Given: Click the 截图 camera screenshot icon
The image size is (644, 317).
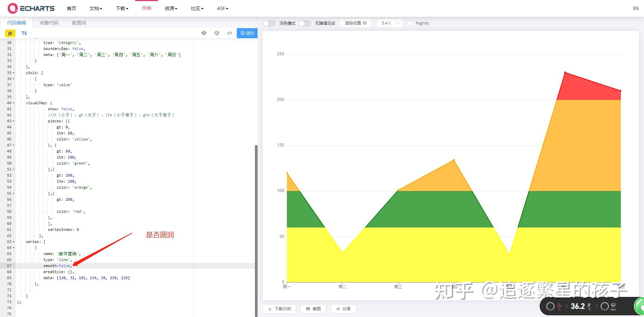Looking at the screenshot, I should (x=308, y=309).
